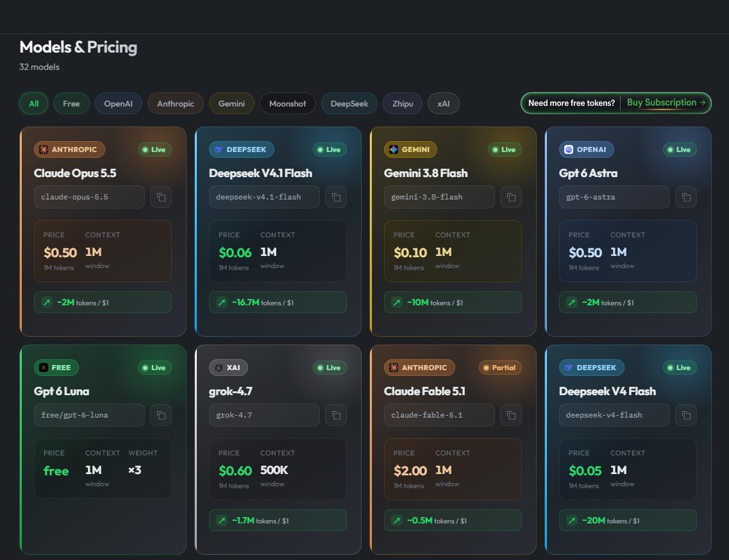Click the deepseek-v4-flash ID field
The width and height of the screenshot is (729, 560).
coord(614,415)
